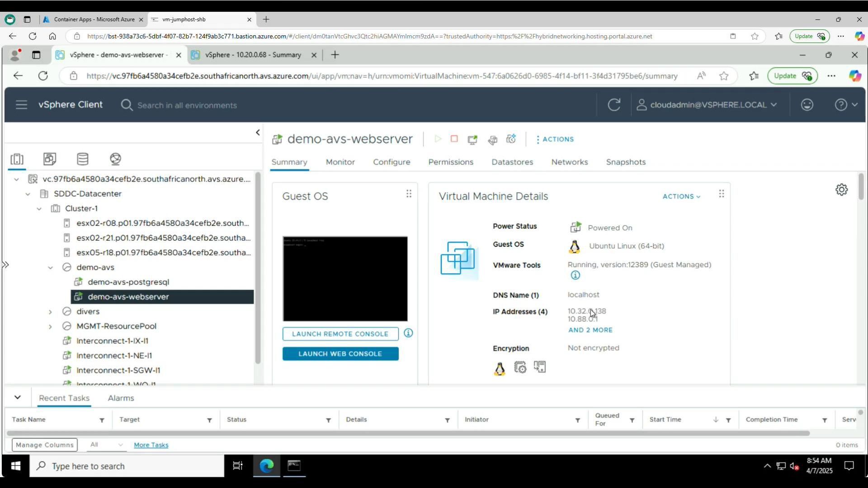Switch to the Configure tab
This screenshot has width=868, height=488.
pyautogui.click(x=392, y=162)
